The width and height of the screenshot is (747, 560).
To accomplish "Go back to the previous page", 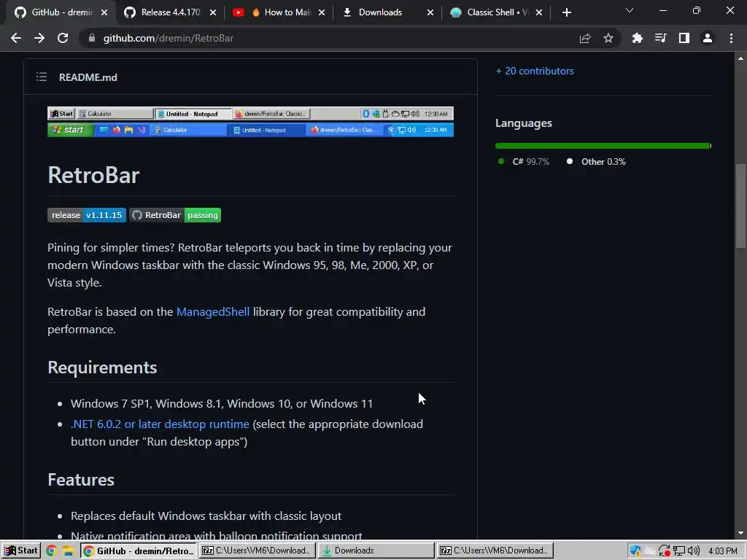I will pyautogui.click(x=16, y=38).
